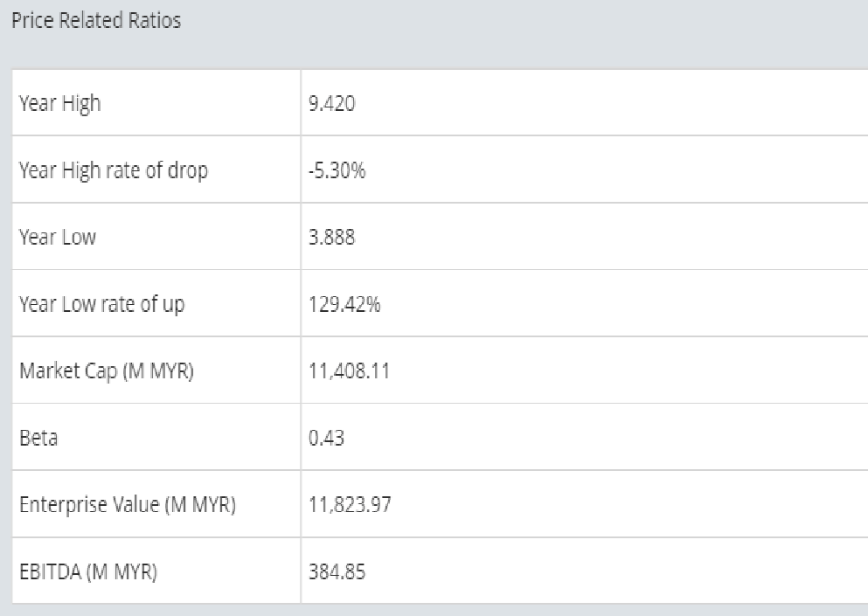Screen dimensions: 868x616
Task: Select the EBITDA label text
Action: click(x=49, y=573)
